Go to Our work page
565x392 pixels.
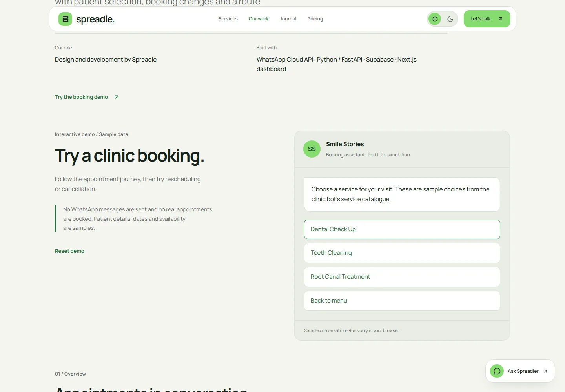[x=259, y=19]
